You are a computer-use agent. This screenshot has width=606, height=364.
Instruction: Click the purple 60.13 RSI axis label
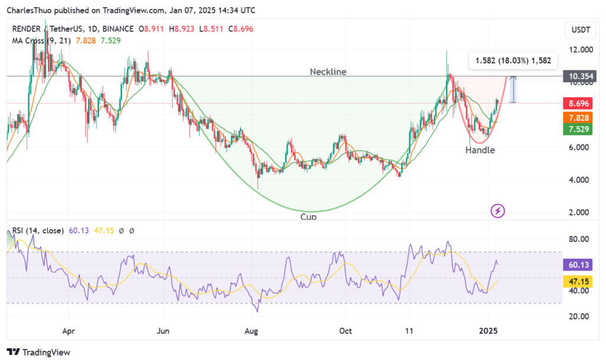coord(578,265)
